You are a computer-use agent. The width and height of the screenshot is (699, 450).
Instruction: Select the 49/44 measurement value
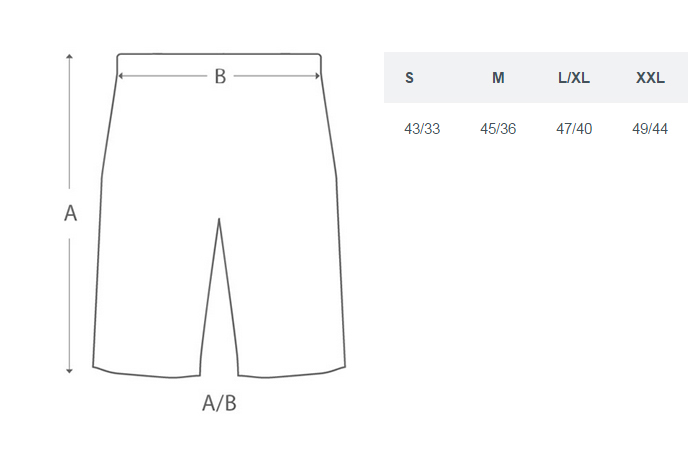[650, 129]
